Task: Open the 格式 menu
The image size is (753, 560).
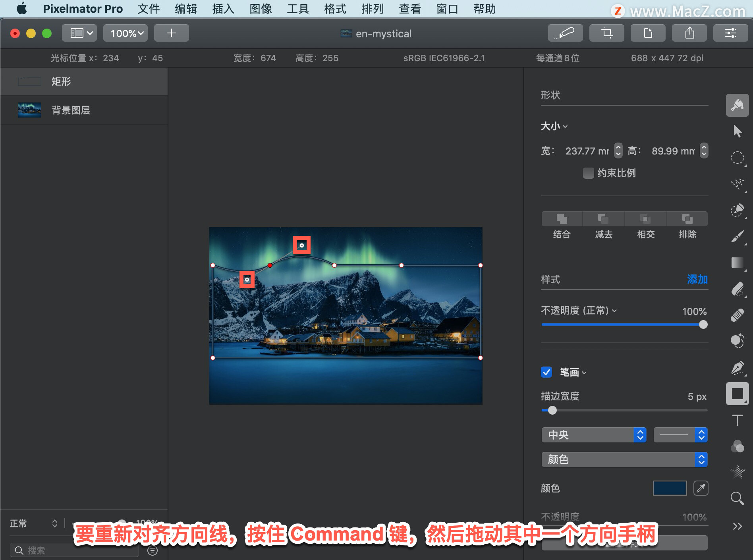Action: [334, 9]
